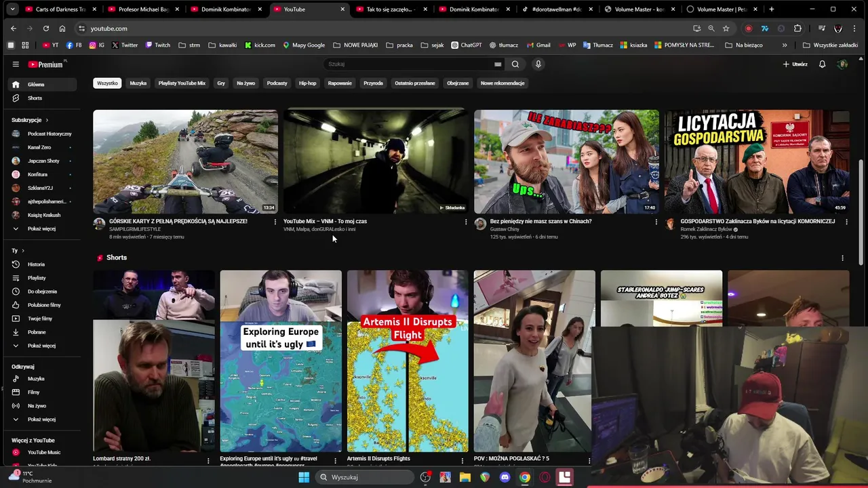Viewport: 868px width, 488px height.
Task: Open options for Bez pieniędzy Chinach video
Action: click(656, 222)
